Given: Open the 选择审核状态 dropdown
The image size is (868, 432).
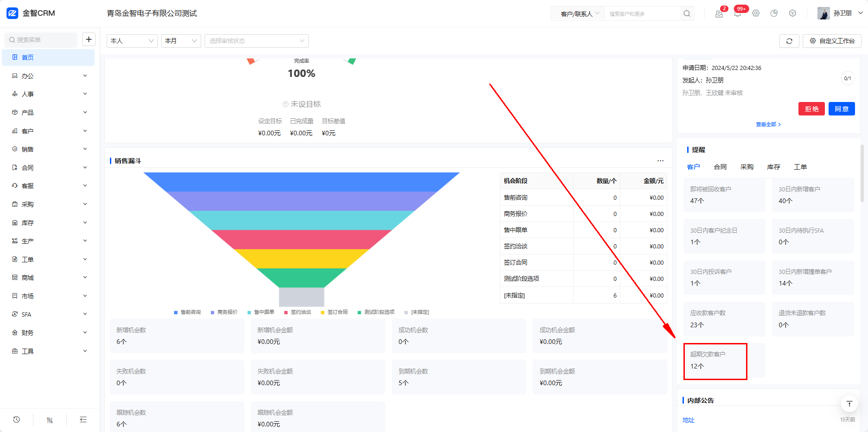Looking at the screenshot, I should click(x=256, y=41).
